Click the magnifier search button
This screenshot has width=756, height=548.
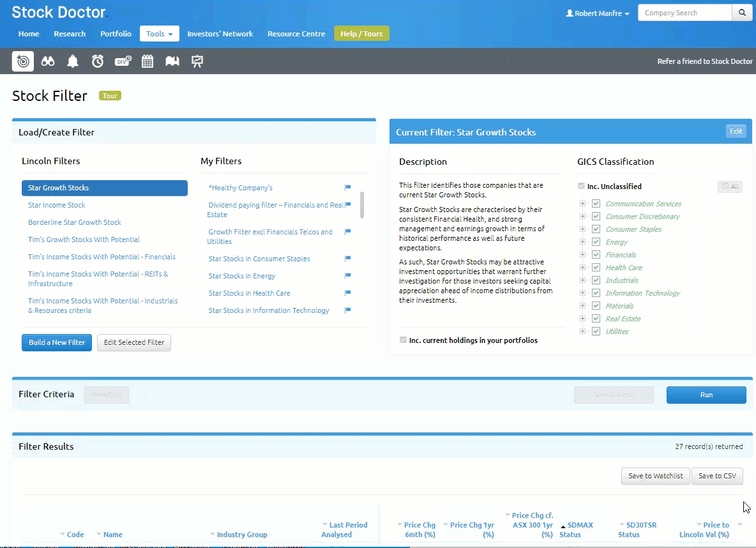point(742,13)
